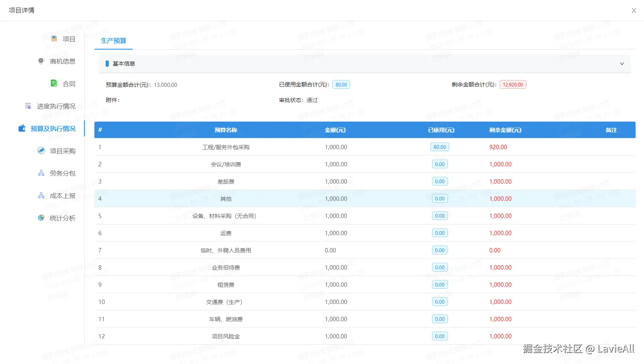Open the 项目 briefcase icon in sidebar
Viewport: 644px width, 364px height.
pyautogui.click(x=54, y=38)
